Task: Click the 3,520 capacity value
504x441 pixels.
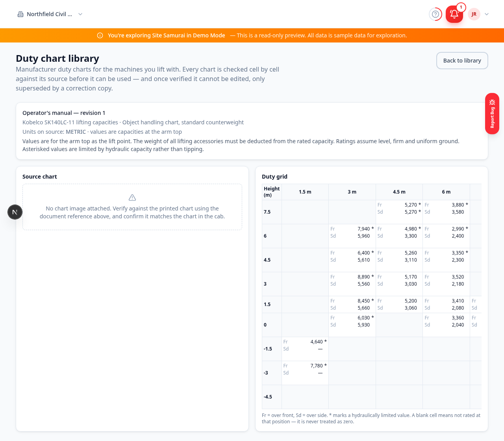Action: [x=458, y=277]
